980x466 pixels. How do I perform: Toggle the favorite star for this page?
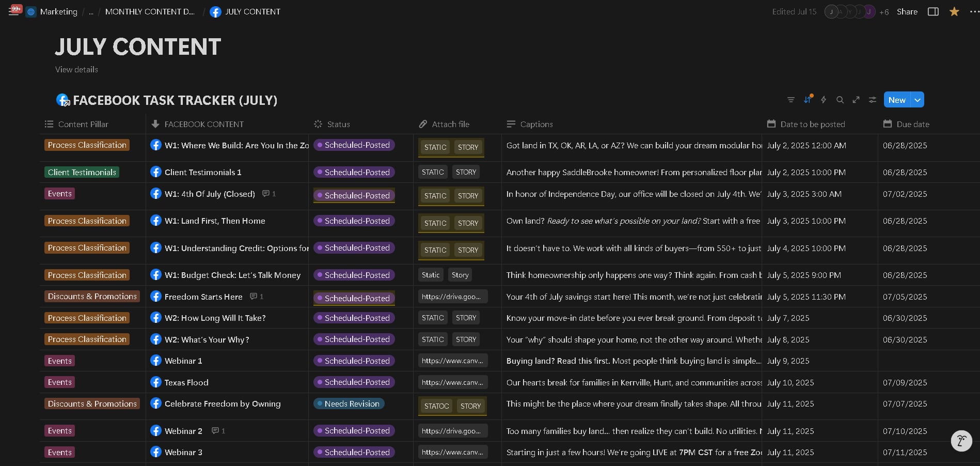point(954,11)
